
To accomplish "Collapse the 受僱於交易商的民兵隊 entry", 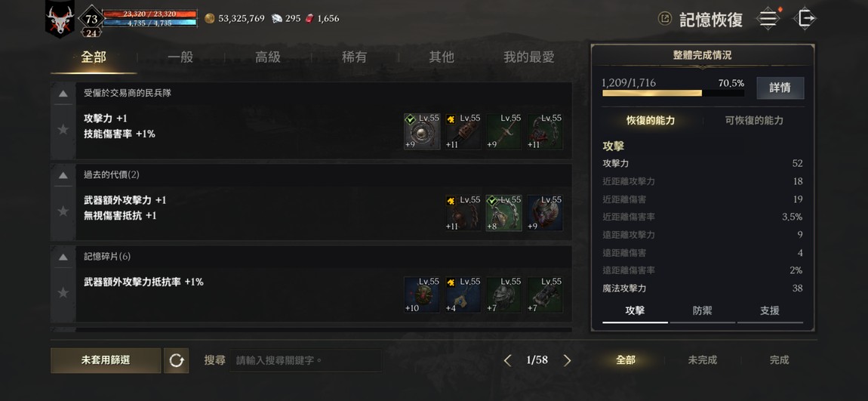I will pyautogui.click(x=63, y=94).
